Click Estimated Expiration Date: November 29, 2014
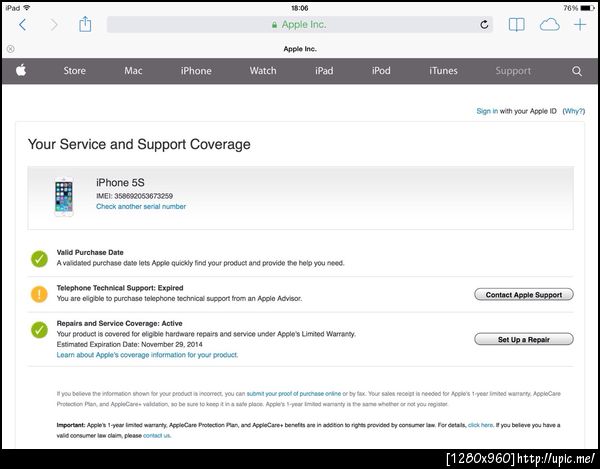Image resolution: width=600 pixels, height=469 pixels. pos(130,344)
